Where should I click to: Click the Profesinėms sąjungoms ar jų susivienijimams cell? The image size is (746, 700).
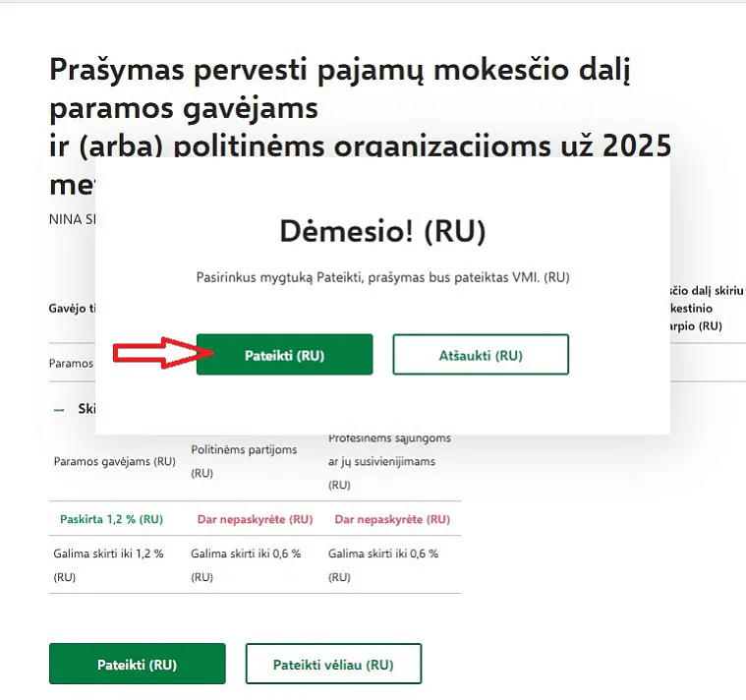click(x=389, y=461)
